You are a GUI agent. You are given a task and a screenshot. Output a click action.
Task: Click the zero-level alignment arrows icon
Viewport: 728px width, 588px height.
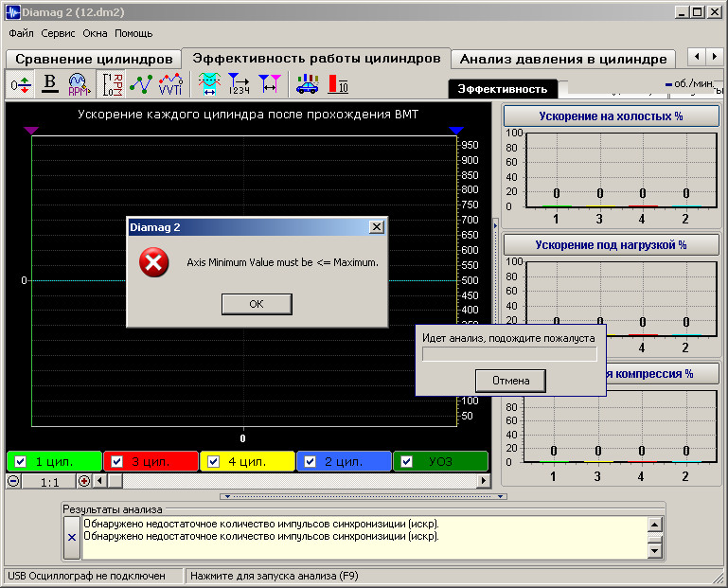(x=21, y=84)
